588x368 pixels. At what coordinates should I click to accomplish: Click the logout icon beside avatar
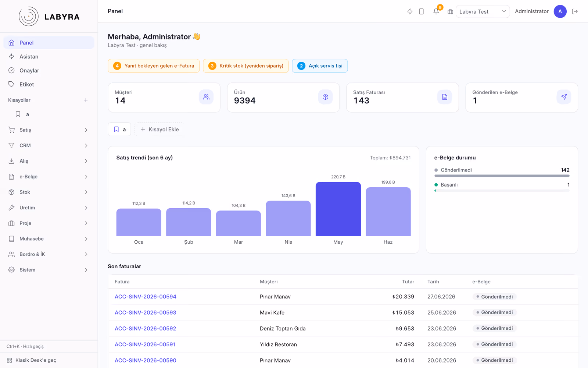575,11
